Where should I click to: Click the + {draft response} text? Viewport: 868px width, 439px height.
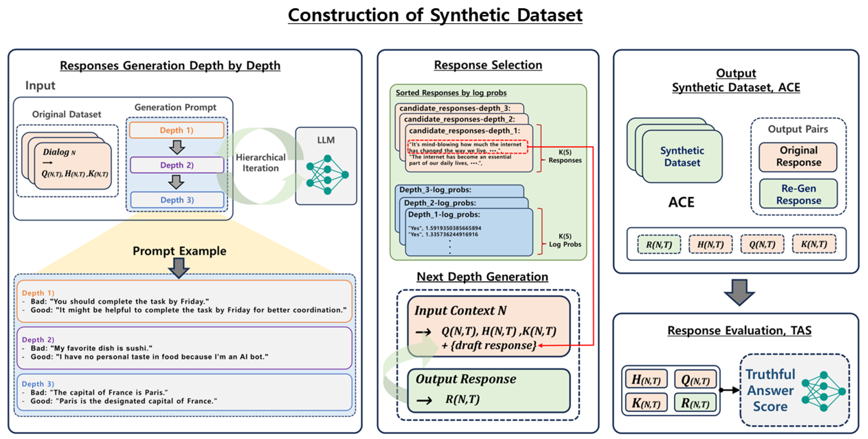pyautogui.click(x=489, y=345)
